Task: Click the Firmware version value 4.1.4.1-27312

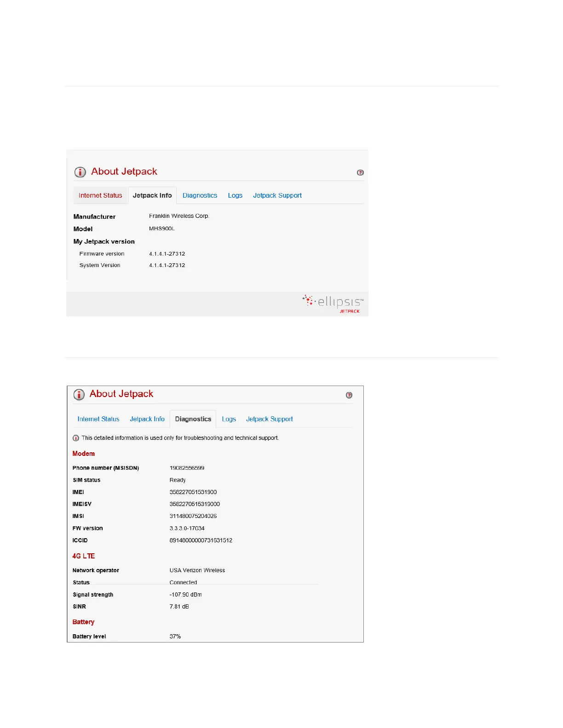Action: pyautogui.click(x=167, y=254)
